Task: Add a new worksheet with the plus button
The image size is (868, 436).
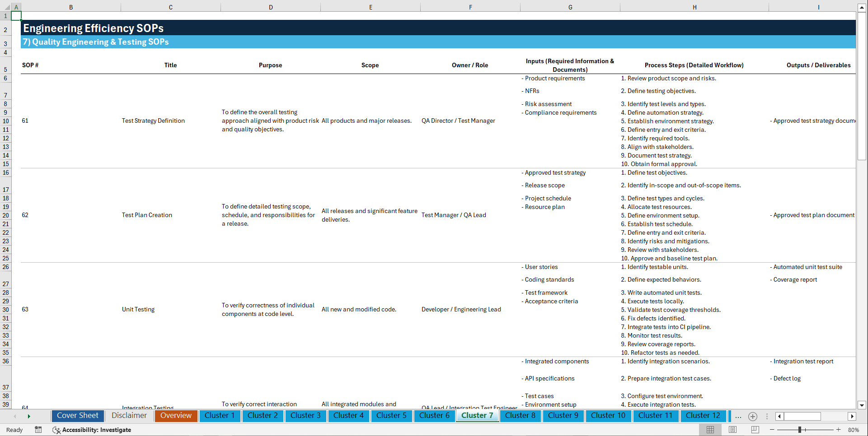Action: pyautogui.click(x=753, y=416)
